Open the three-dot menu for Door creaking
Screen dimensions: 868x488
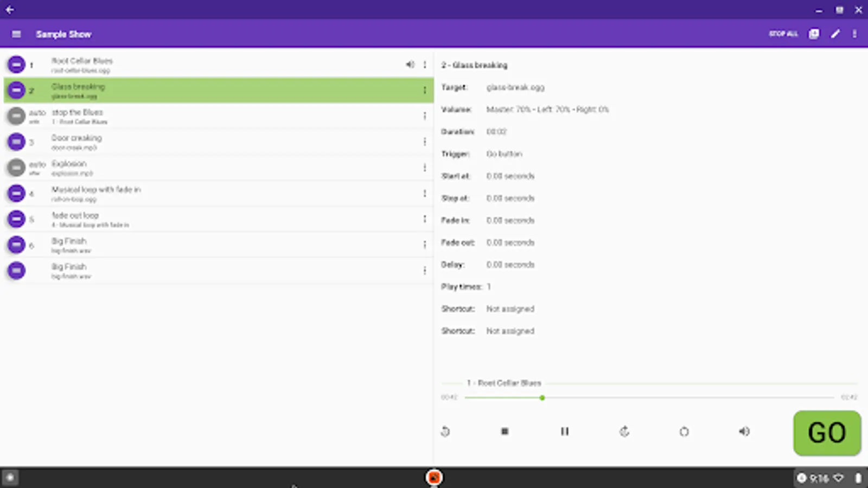(425, 142)
